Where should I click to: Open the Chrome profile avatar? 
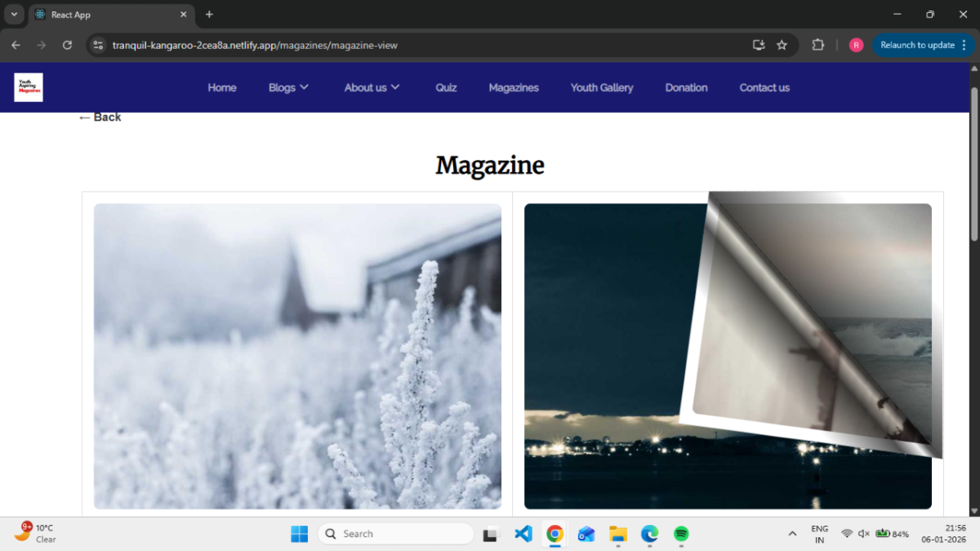pyautogui.click(x=856, y=45)
